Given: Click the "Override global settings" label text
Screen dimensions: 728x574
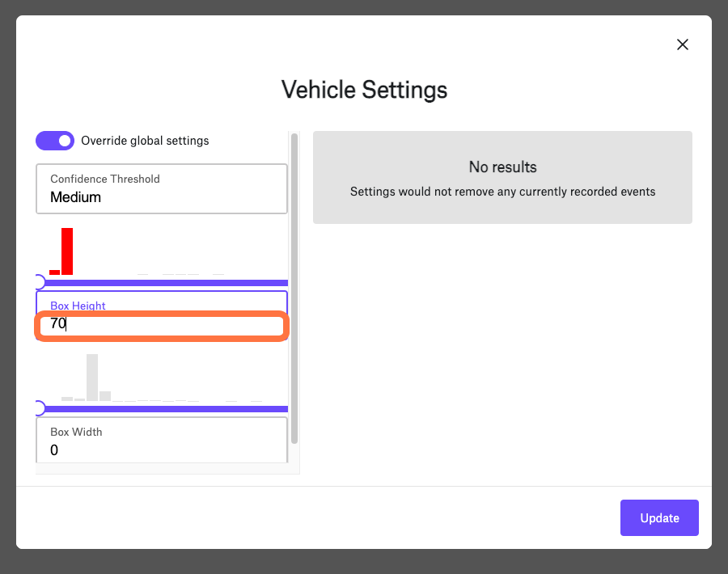Looking at the screenshot, I should 145,141.
